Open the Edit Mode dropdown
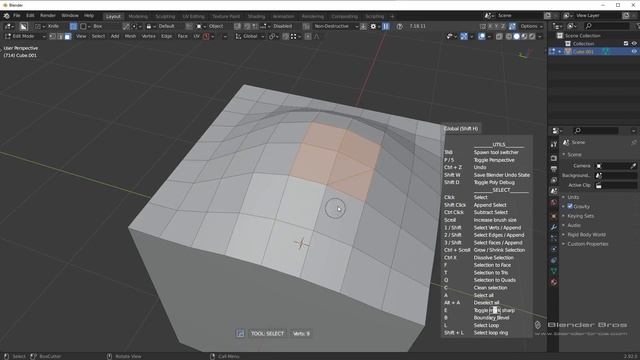Viewport: 640px width, 360px height. 25,36
